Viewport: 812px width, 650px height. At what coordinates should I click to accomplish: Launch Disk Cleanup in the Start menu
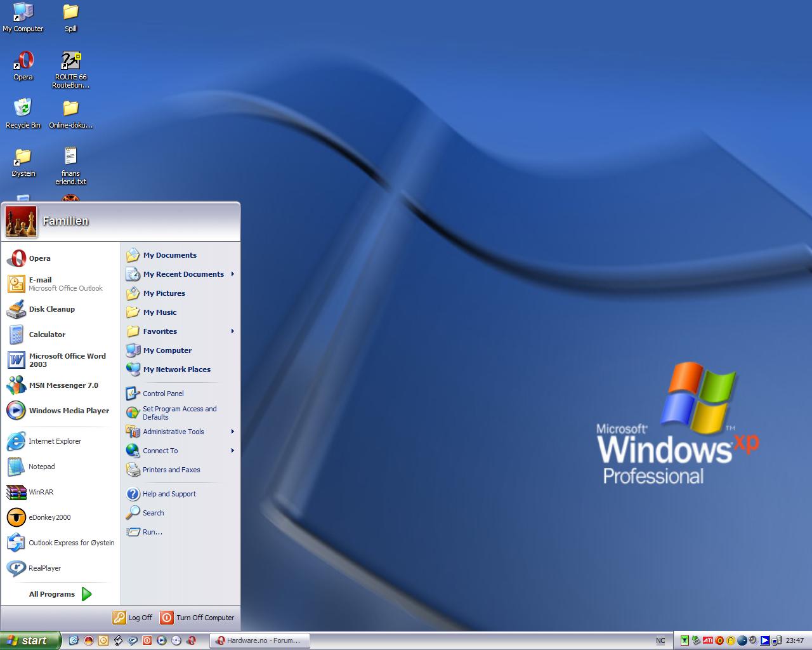(51, 309)
